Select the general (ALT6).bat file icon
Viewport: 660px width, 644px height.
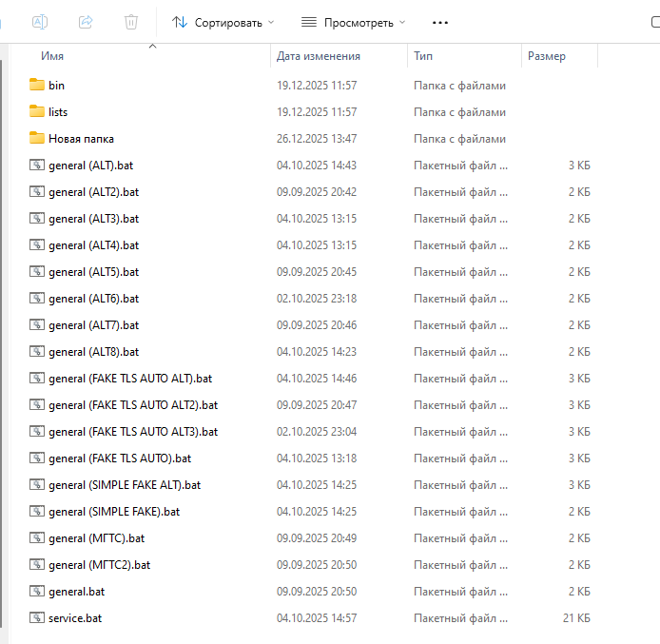point(37,298)
